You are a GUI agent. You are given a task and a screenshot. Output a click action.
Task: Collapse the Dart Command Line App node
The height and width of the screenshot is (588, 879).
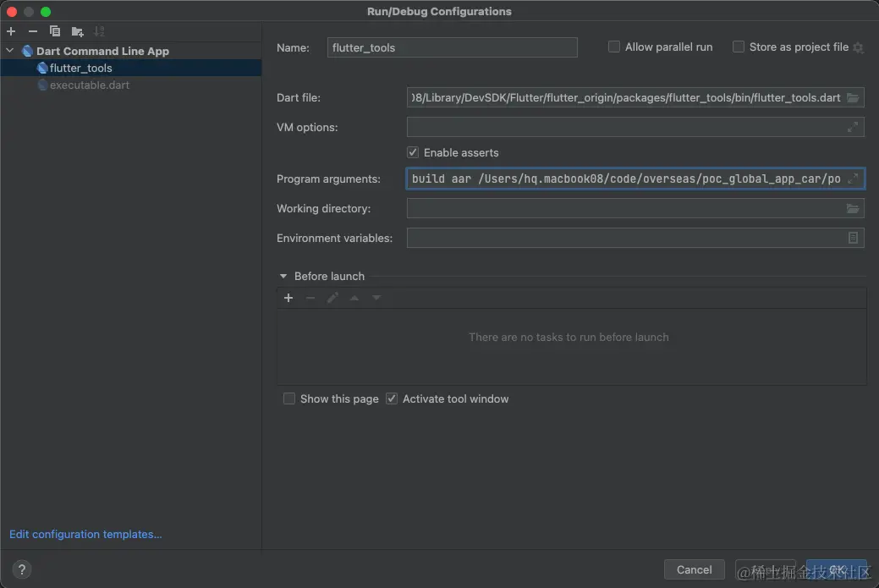pos(10,51)
